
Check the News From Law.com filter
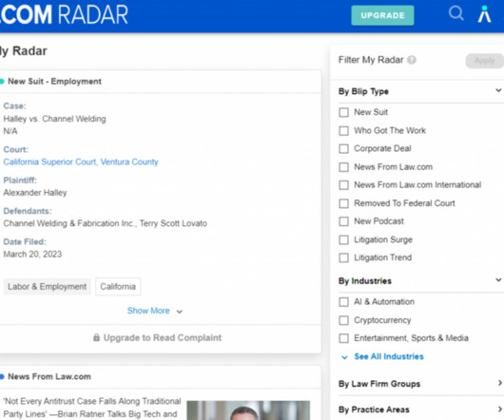click(x=343, y=167)
